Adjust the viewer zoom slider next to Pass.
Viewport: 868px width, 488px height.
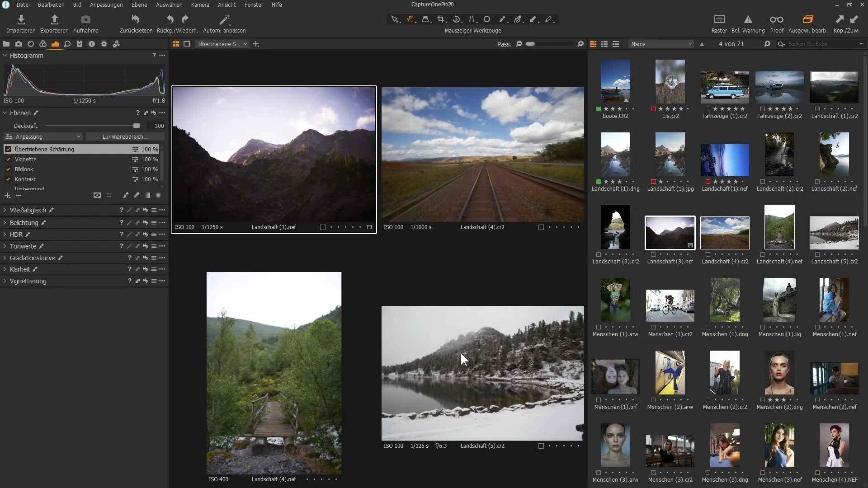click(550, 44)
